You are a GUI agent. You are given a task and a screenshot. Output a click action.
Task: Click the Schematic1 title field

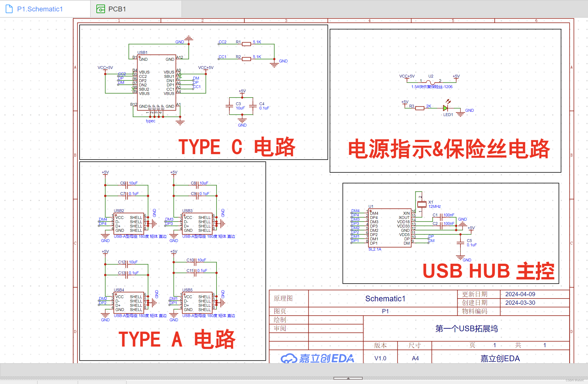point(385,298)
